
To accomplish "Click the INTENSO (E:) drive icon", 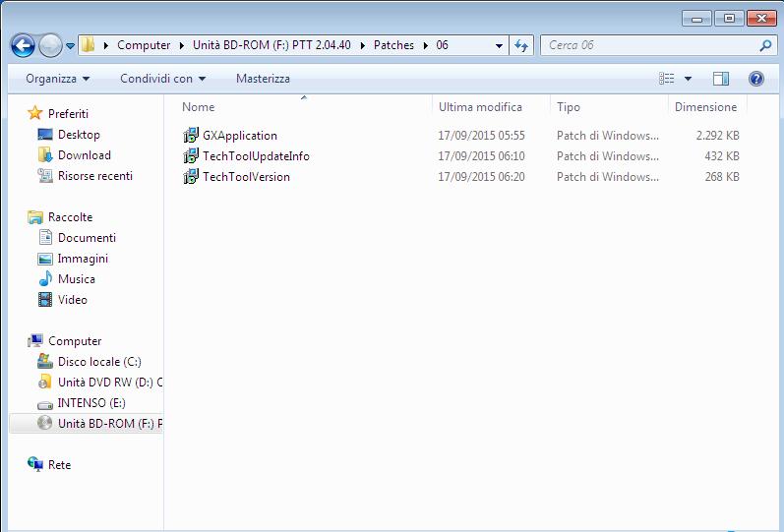I will (45, 404).
